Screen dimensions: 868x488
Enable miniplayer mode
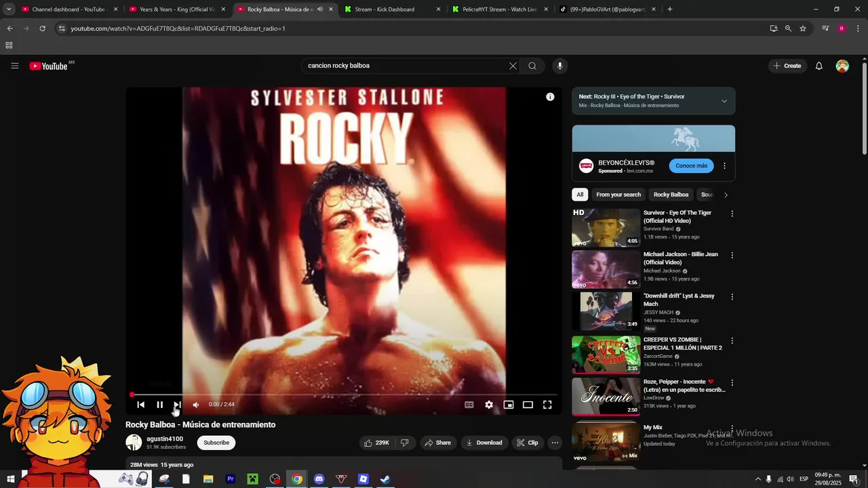tap(509, 405)
